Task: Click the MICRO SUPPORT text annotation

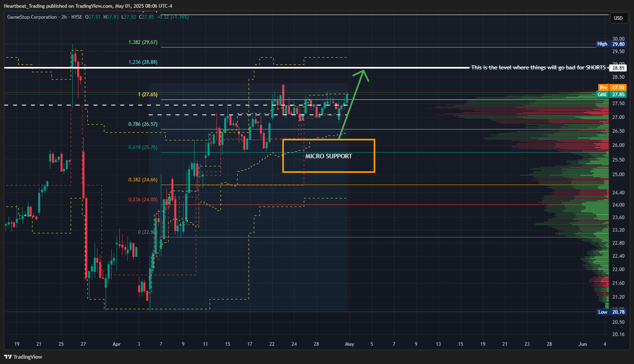Action: [329, 156]
